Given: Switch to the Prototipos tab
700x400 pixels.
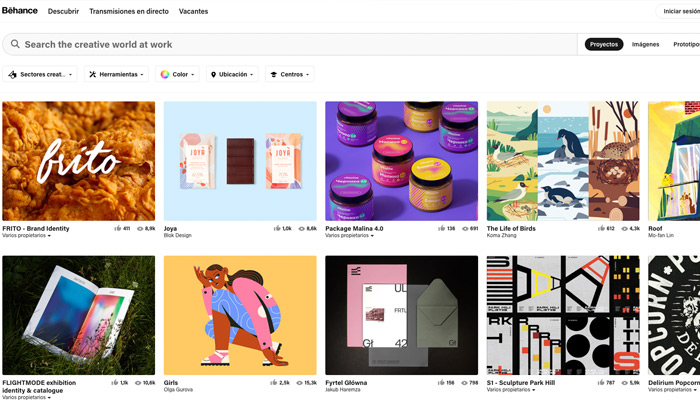Looking at the screenshot, I should [687, 44].
